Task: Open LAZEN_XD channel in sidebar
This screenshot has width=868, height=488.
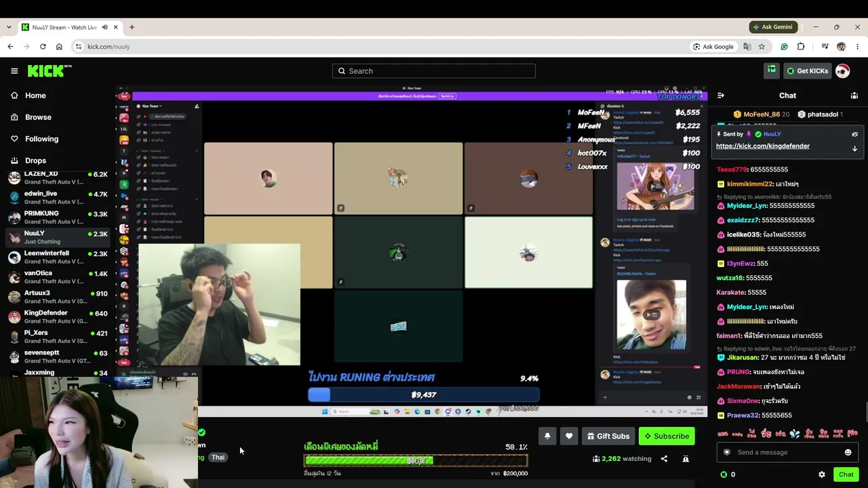Action: tap(57, 178)
